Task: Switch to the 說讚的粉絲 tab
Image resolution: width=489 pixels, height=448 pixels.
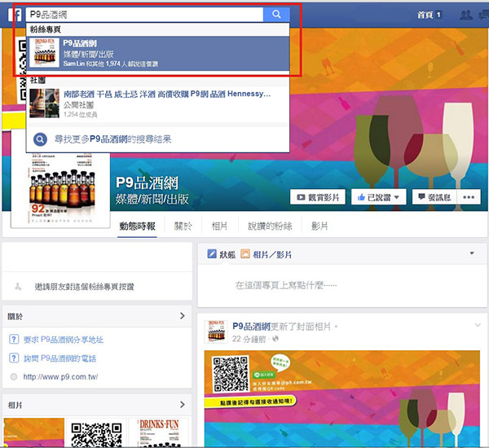Action: pyautogui.click(x=270, y=226)
